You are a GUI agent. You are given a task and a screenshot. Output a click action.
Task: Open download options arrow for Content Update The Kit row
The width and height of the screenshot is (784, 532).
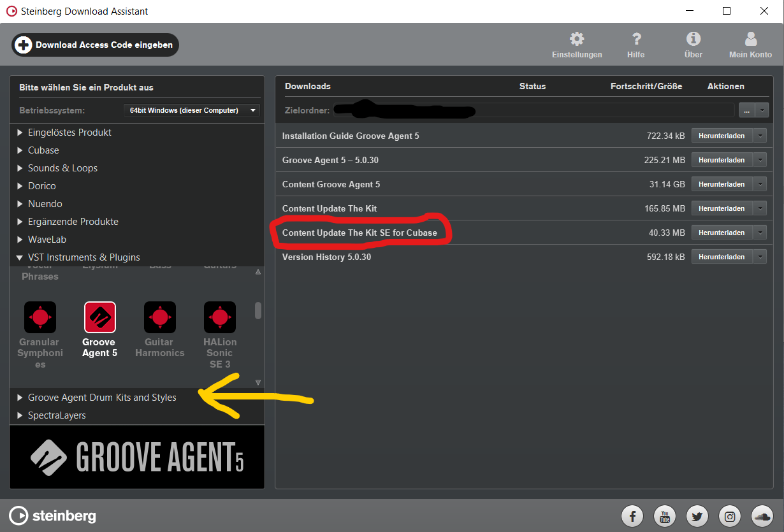pyautogui.click(x=760, y=208)
